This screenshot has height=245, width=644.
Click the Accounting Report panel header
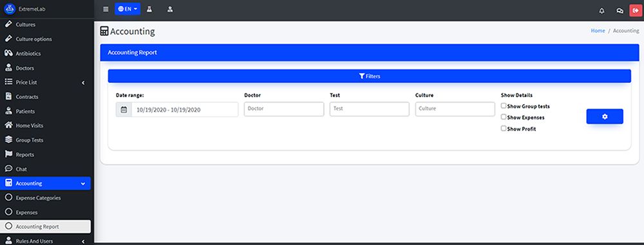369,53
